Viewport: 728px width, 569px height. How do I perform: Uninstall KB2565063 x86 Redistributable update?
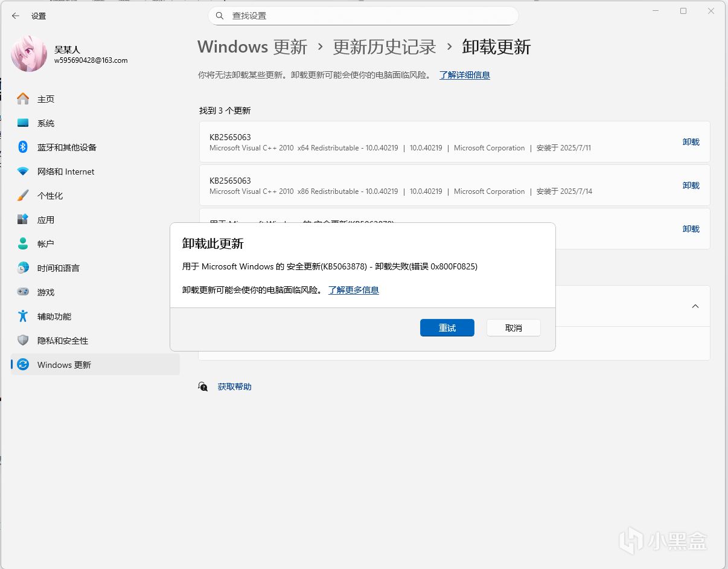click(691, 185)
